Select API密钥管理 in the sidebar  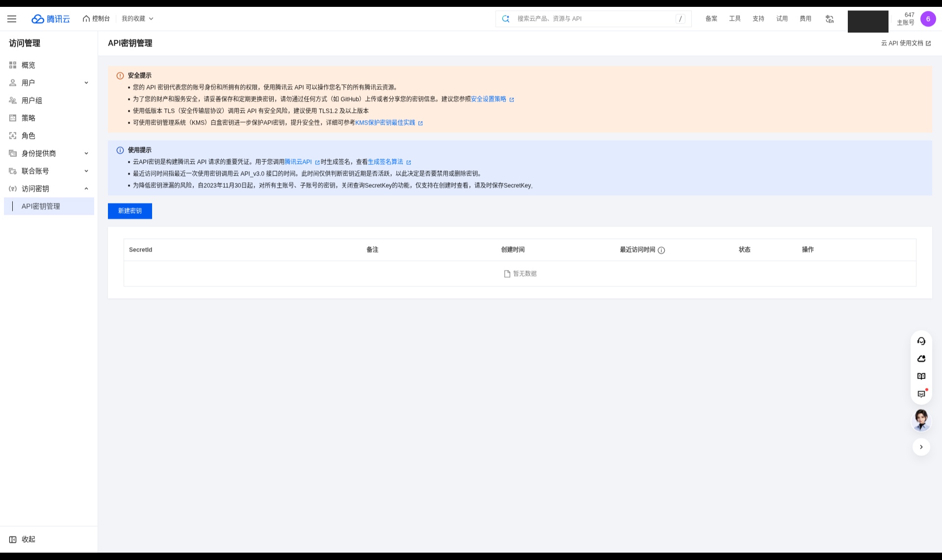coord(49,206)
